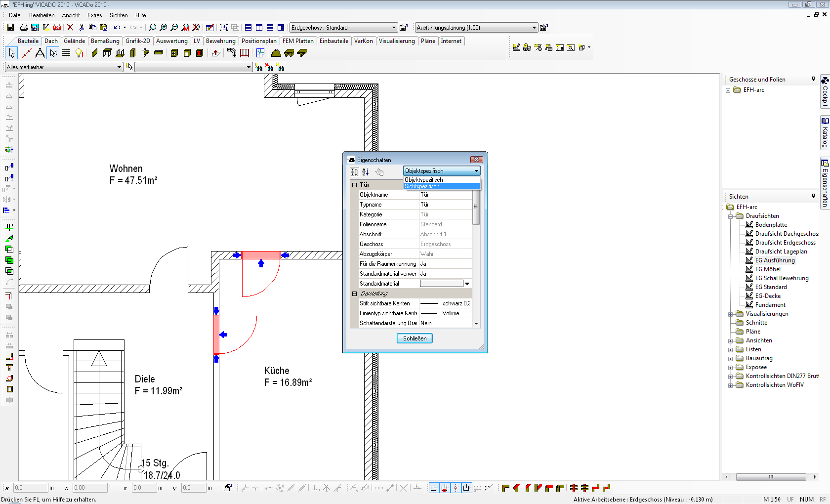This screenshot has width=830, height=504.
Task: Open the Alles markierbar dropdown
Action: coord(64,67)
